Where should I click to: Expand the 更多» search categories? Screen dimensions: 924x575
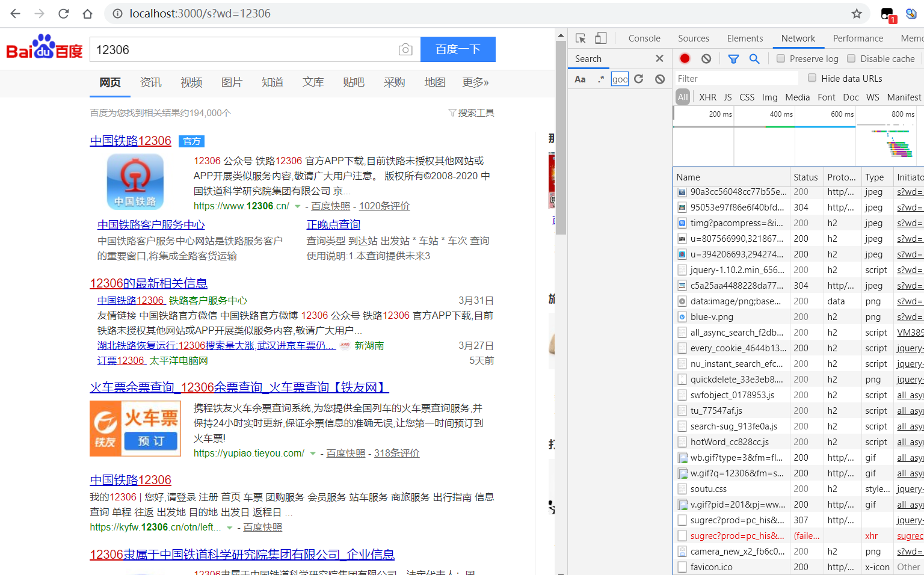pos(475,82)
